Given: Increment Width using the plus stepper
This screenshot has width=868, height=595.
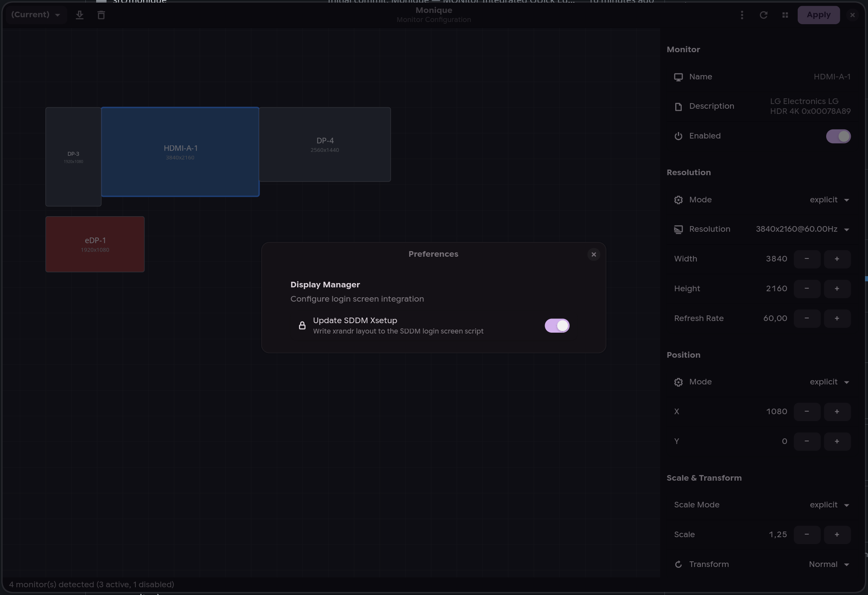Looking at the screenshot, I should coord(837,259).
